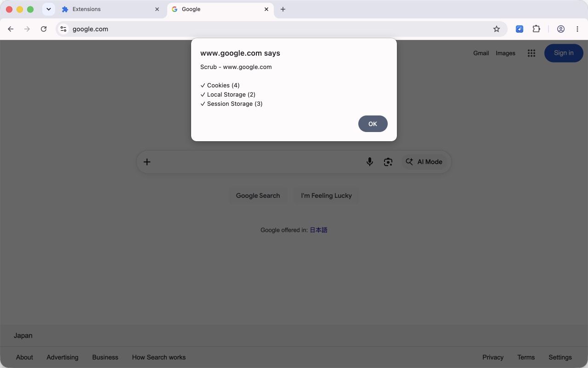Open the About link
Viewport: 588px width, 368px height.
(24, 357)
